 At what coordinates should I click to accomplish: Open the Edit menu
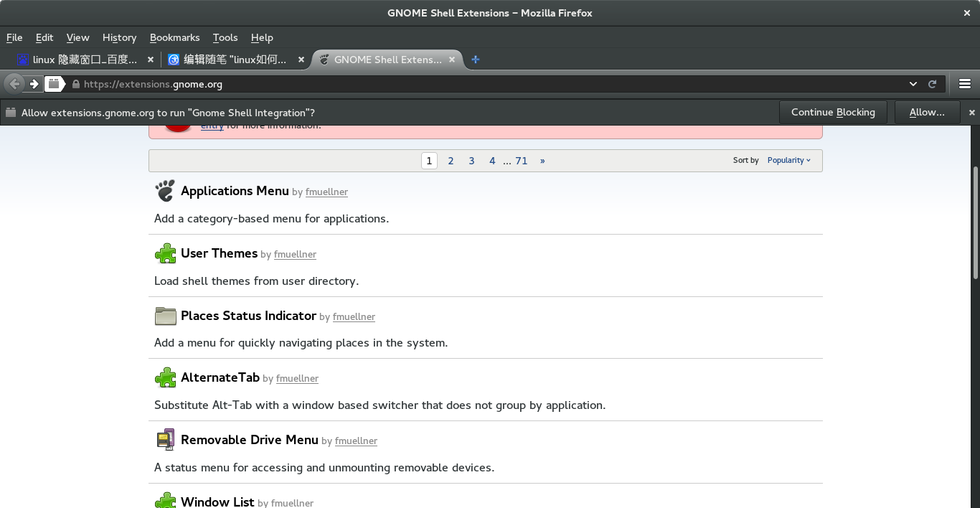point(44,37)
